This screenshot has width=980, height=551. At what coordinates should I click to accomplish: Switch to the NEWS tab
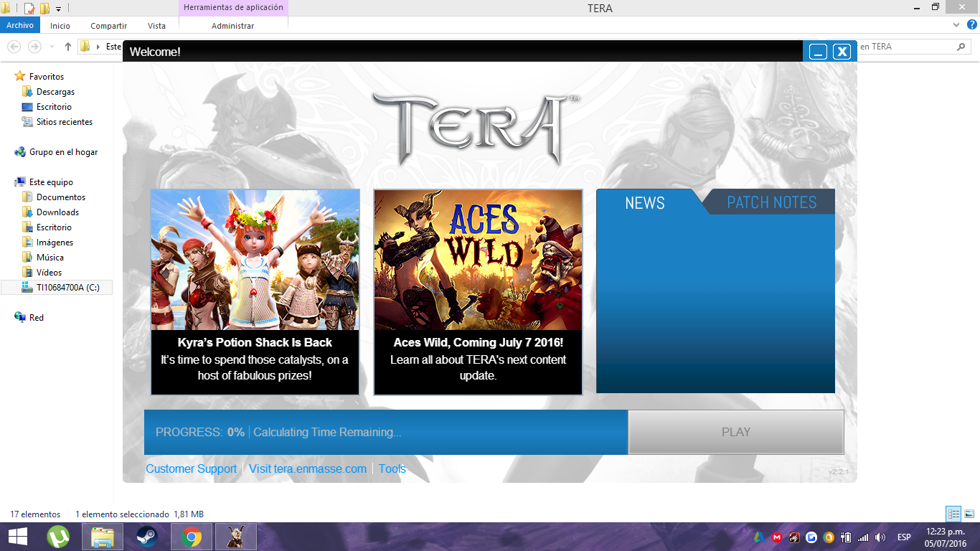click(x=645, y=203)
